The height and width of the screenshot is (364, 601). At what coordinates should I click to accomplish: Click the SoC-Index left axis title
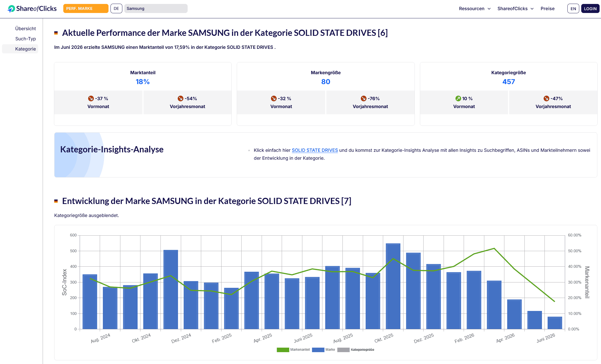64,282
